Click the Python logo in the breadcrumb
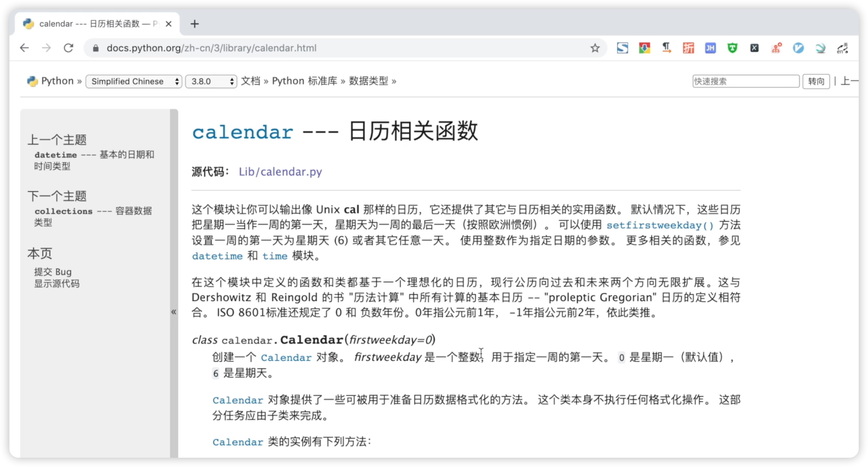The width and height of the screenshot is (868, 467). 32,81
